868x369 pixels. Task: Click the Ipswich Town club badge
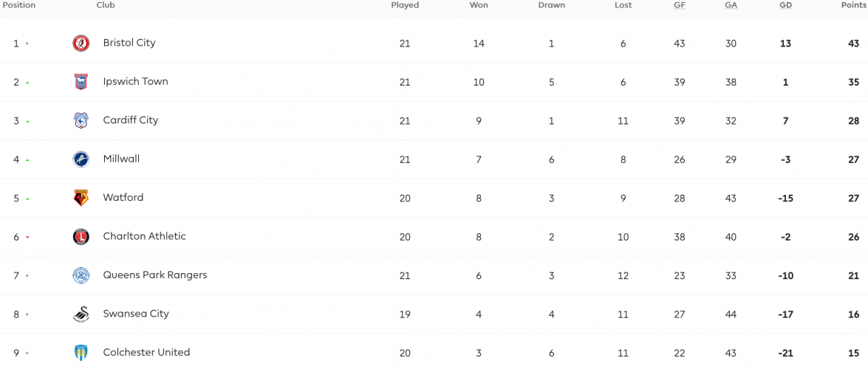[81, 82]
